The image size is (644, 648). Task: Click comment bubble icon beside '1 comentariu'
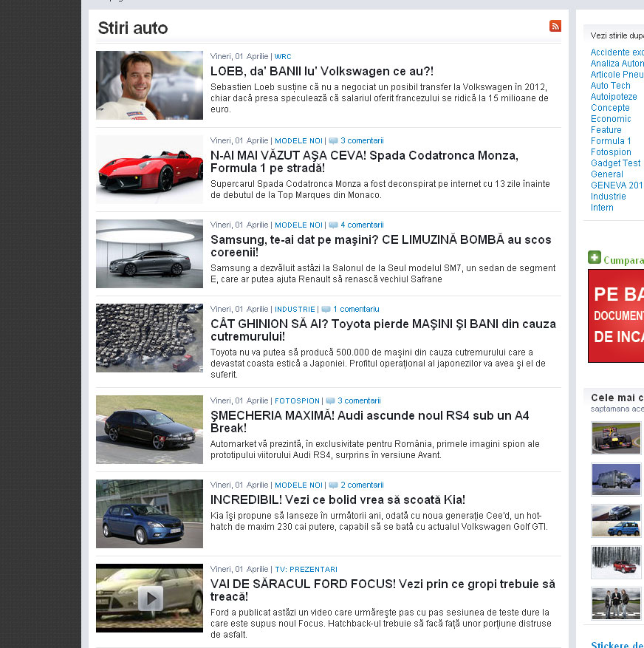[x=326, y=309]
